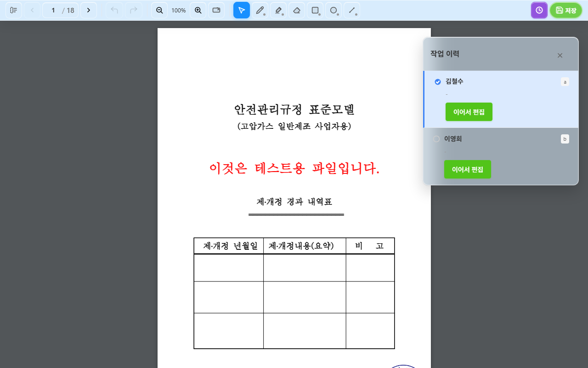This screenshot has width=588, height=368.
Task: Zoom out of the document
Action: 159,10
